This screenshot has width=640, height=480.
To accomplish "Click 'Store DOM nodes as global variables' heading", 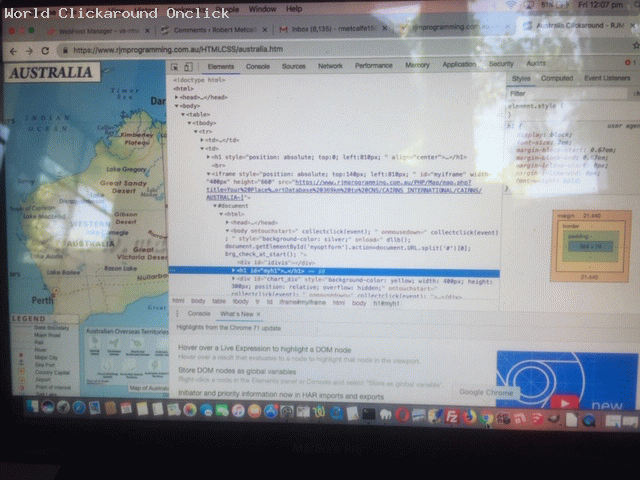I will [x=237, y=371].
